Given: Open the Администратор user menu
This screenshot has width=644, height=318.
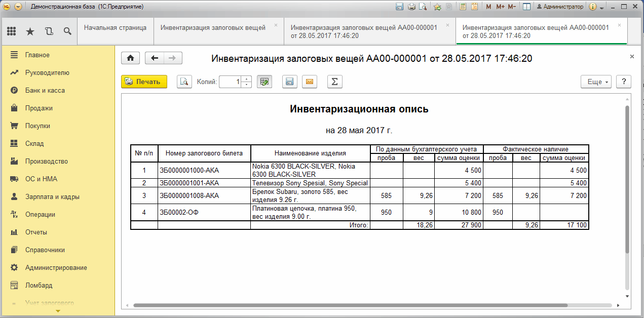Looking at the screenshot, I should [560, 7].
